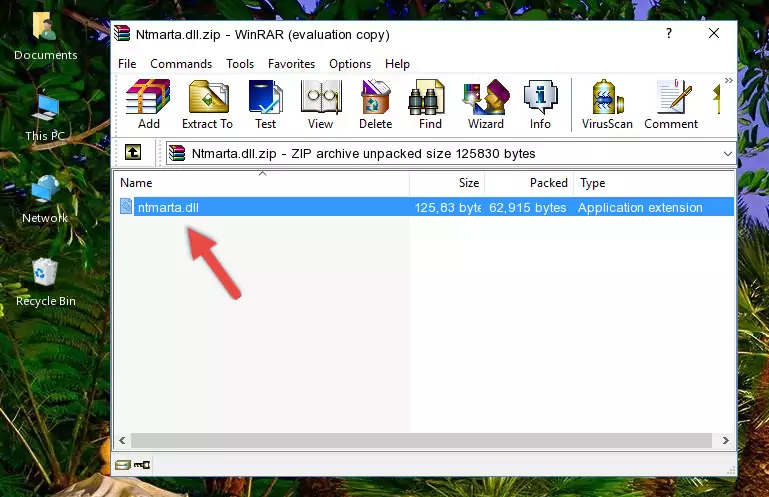Viewport: 769px width, 497px height.
Task: Click the horizontal scrollbar track
Action: (x=421, y=440)
